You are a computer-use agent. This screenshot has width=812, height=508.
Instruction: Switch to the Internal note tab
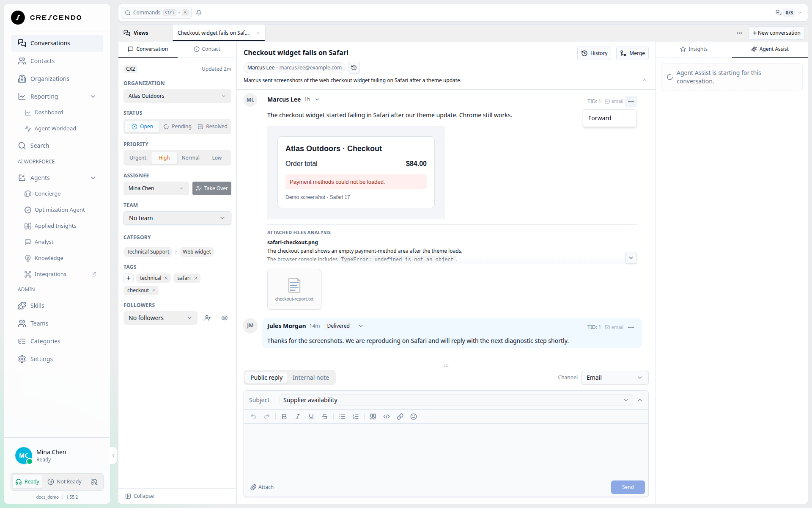(310, 378)
